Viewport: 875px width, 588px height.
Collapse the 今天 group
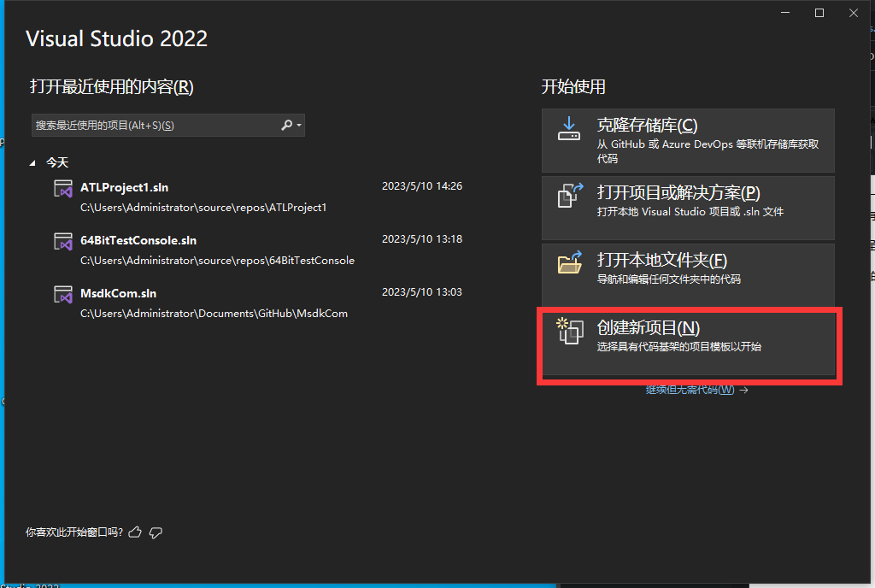pos(32,163)
